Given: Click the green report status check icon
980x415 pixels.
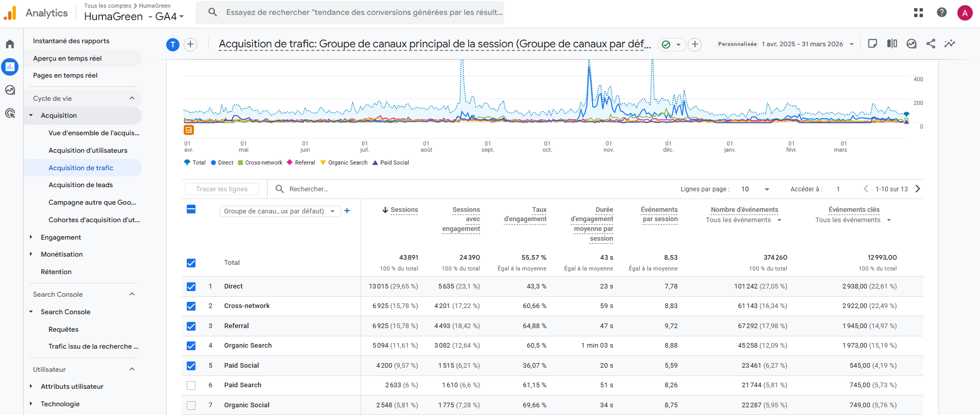Looking at the screenshot, I should point(666,45).
